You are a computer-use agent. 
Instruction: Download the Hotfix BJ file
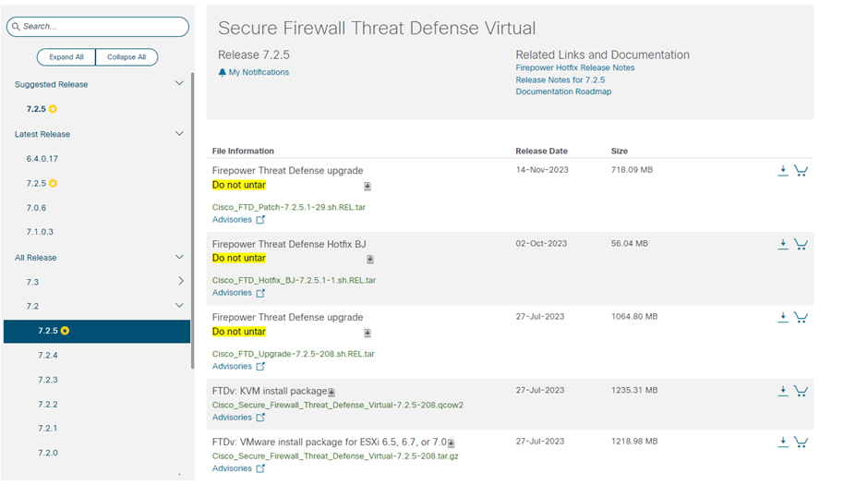click(783, 244)
